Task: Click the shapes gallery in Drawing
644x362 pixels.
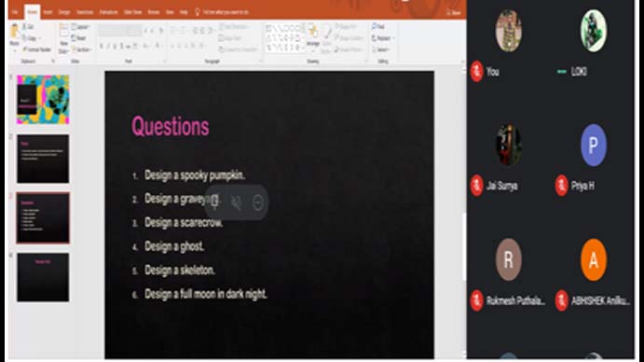Action: pos(284,38)
